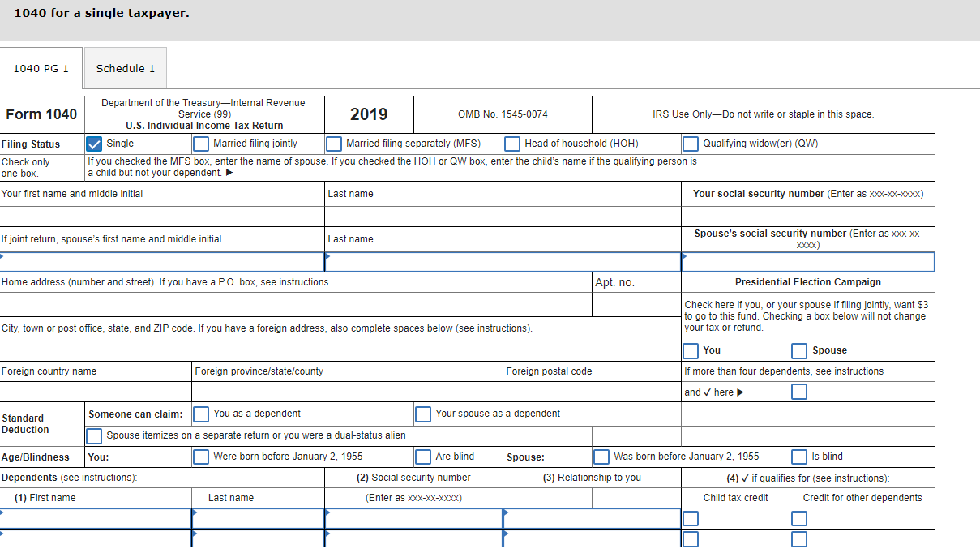The height and width of the screenshot is (549, 980).
Task: Check first dependent Child tax credit box
Action: pyautogui.click(x=691, y=519)
